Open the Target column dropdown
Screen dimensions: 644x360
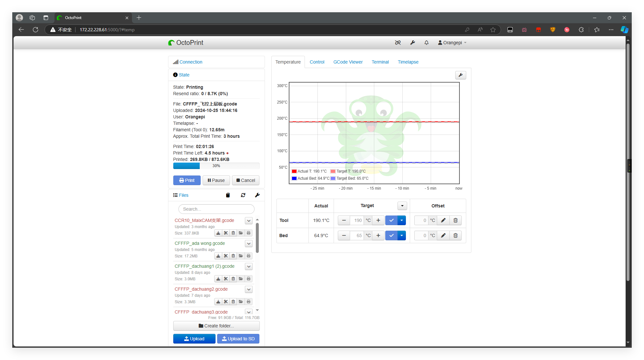click(x=402, y=206)
